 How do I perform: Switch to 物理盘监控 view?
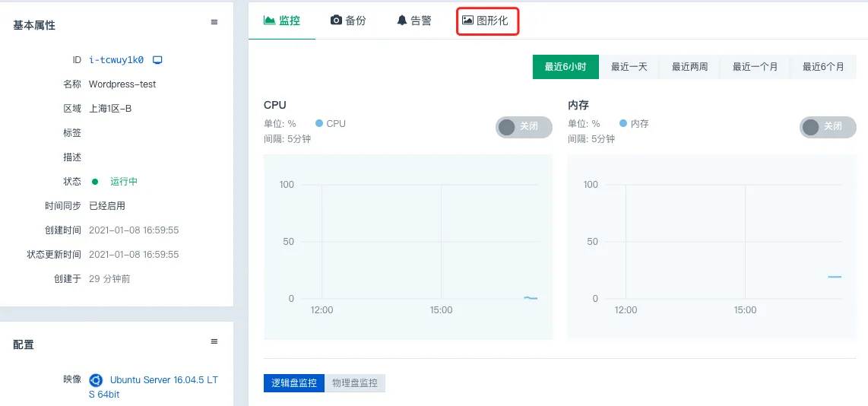coord(355,383)
